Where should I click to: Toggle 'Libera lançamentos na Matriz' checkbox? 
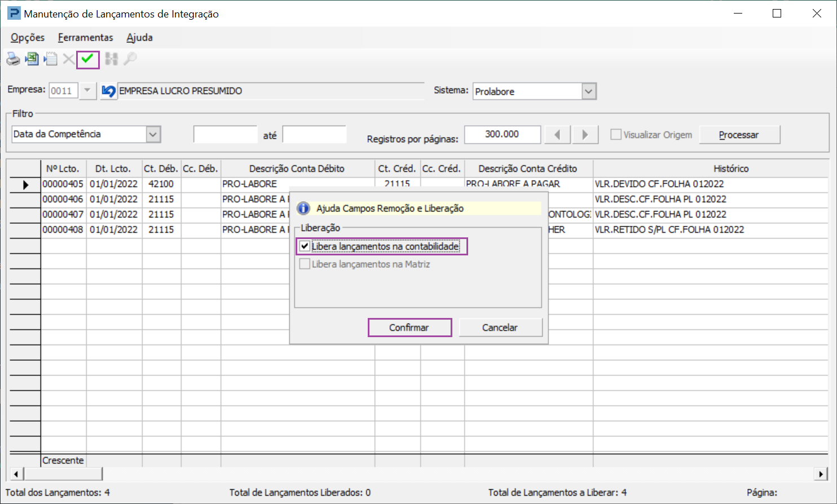pyautogui.click(x=305, y=264)
